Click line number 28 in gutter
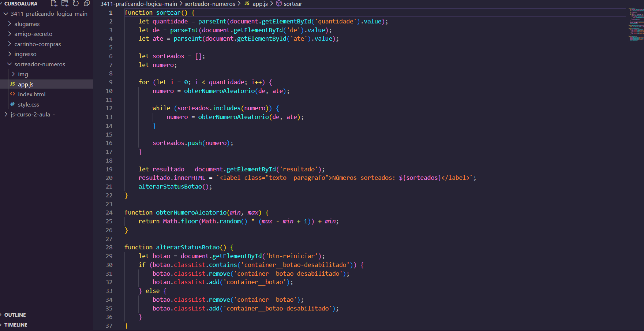Screen dimensions: 644x331 [x=109, y=247]
